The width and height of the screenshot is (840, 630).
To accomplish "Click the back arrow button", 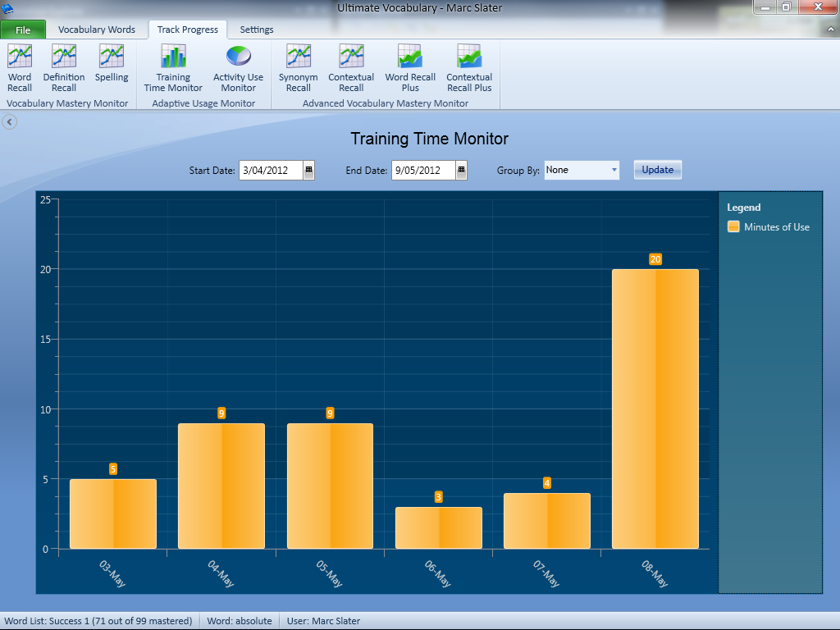I will [9, 122].
